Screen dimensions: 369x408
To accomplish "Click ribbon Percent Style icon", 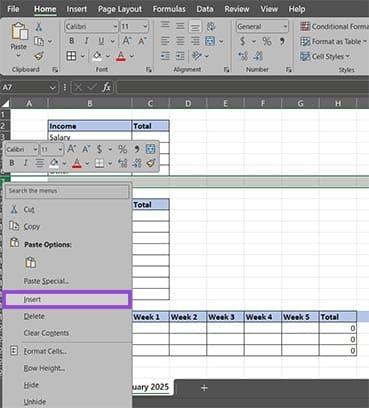I will click(x=267, y=41).
